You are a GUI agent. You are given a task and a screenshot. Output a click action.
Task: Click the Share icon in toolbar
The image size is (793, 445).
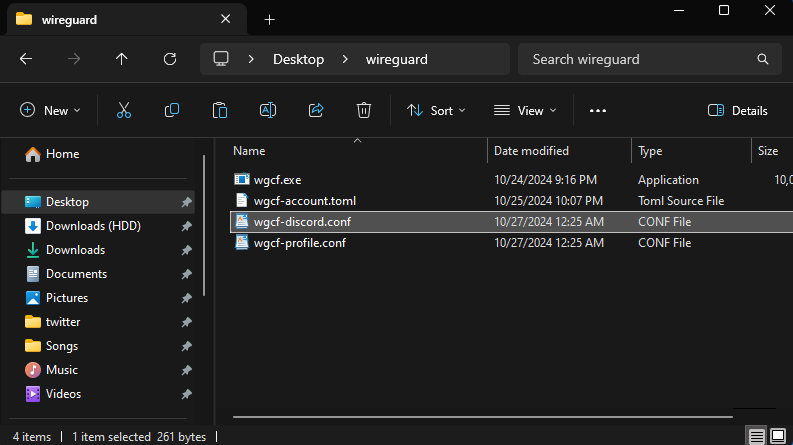(316, 111)
